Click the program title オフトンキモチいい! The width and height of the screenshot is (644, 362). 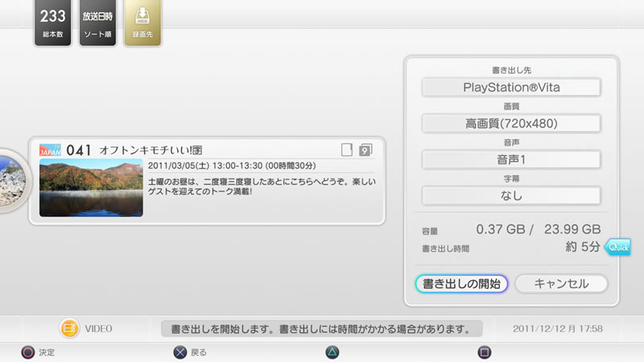pyautogui.click(x=150, y=150)
